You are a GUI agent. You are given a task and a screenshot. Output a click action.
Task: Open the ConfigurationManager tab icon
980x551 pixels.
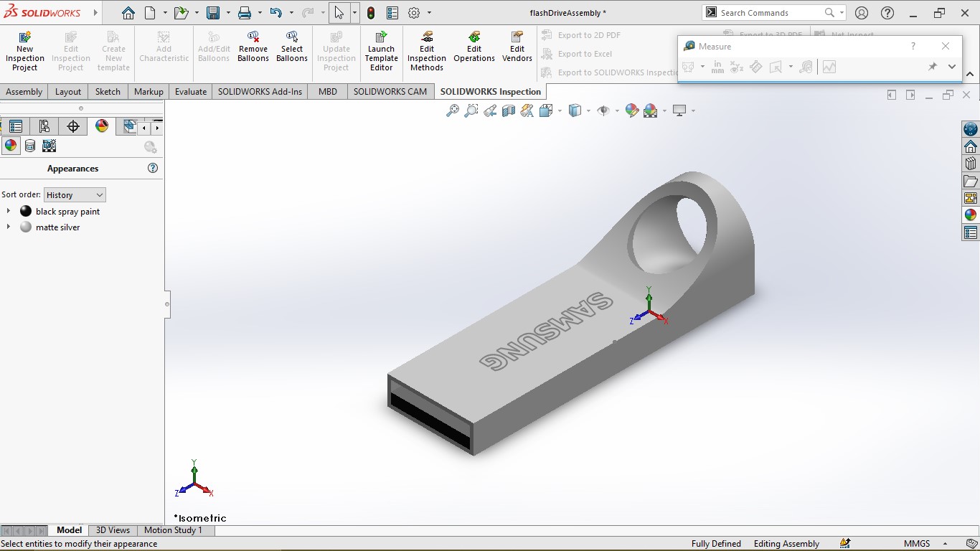[44, 127]
